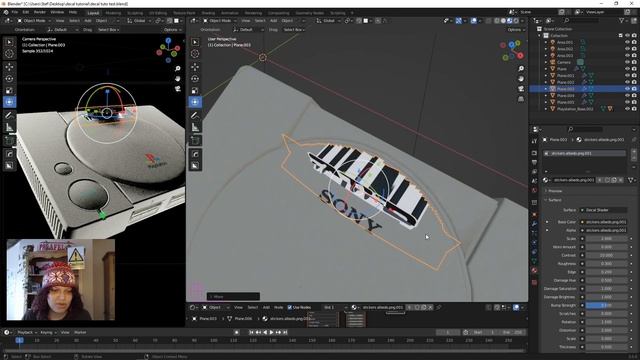
Task: Hide Area.001 in viewport via eye icon
Action: coord(627,42)
